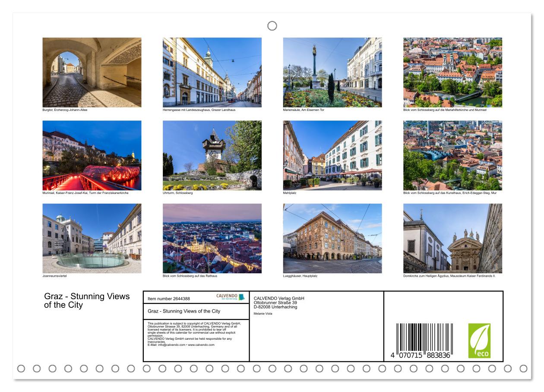
Task: Open the Luegghäuser, Hauptplatz photo
Action: pyautogui.click(x=332, y=238)
